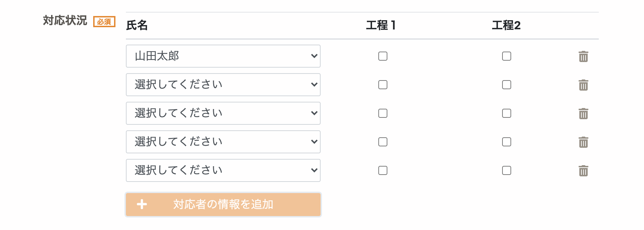
Task: Delete the 山田太郎 row with trash icon
Action: 583,56
